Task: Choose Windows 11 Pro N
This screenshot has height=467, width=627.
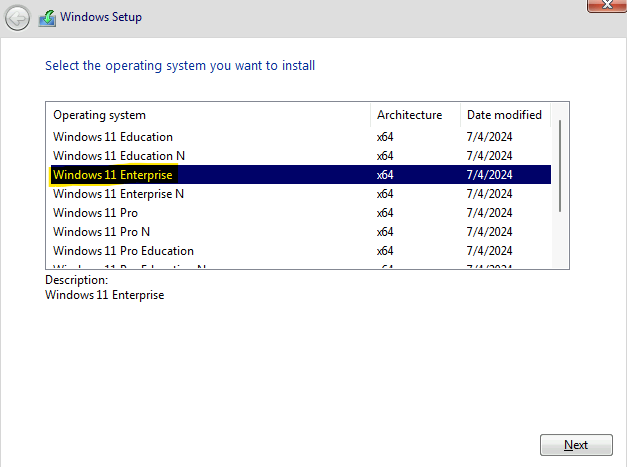Action: (301, 232)
